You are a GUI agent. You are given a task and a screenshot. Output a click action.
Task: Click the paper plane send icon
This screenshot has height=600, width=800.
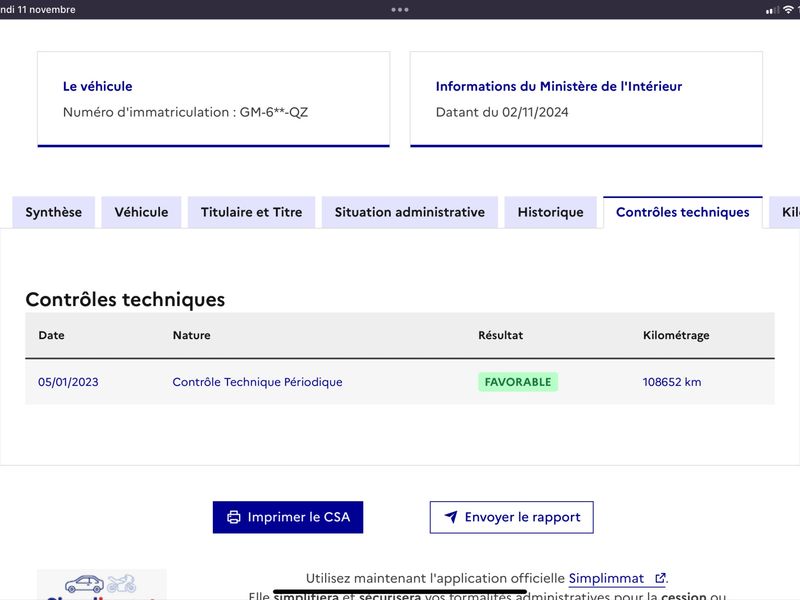[x=451, y=517]
